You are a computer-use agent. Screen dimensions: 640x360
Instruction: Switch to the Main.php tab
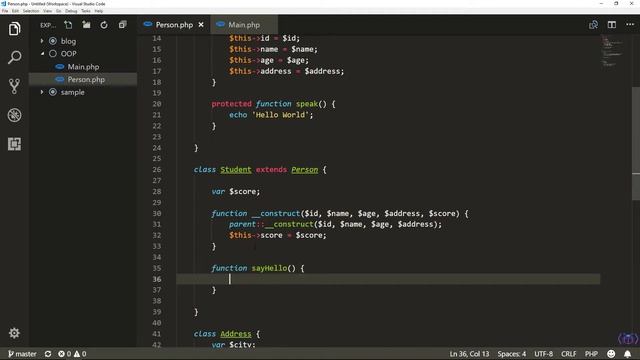[x=244, y=25]
